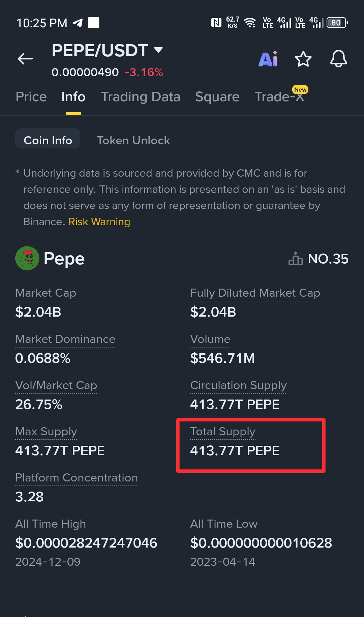
Task: Open the Trade-X tab
Action: [x=279, y=97]
